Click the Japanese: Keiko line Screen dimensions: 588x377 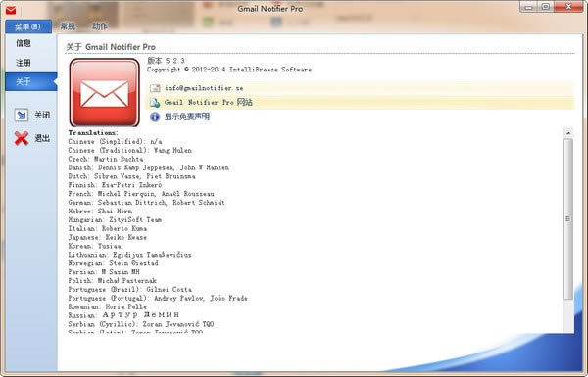click(x=107, y=237)
